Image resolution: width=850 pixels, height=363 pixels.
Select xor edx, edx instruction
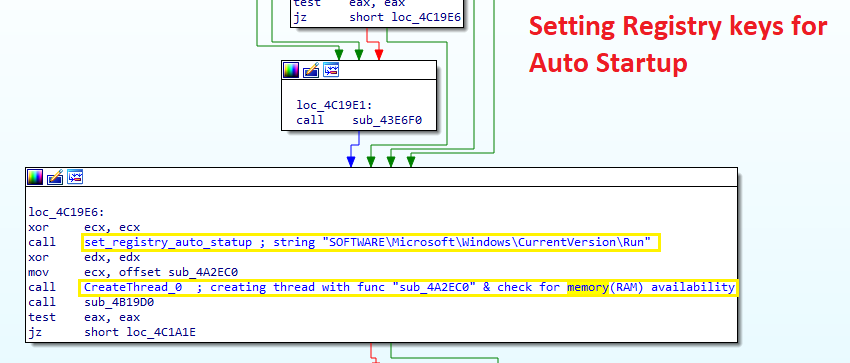coord(84,257)
